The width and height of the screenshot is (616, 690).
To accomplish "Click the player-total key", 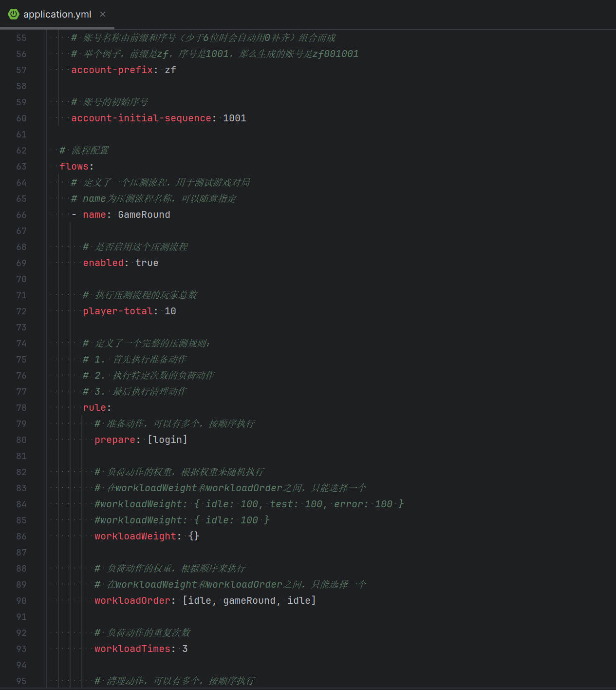I will coord(118,311).
